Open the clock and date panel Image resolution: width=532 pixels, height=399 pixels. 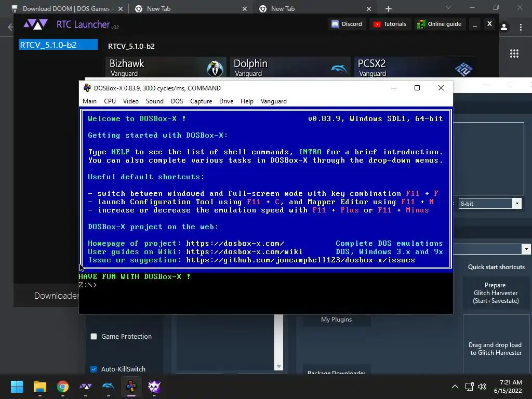coord(508,387)
